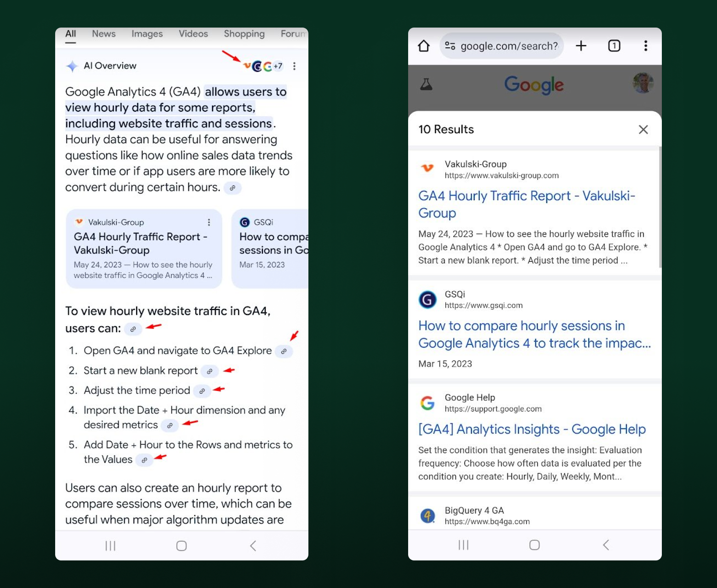717x588 pixels.
Task: Tap the AI Overview sparkle icon
Action: coord(72,66)
